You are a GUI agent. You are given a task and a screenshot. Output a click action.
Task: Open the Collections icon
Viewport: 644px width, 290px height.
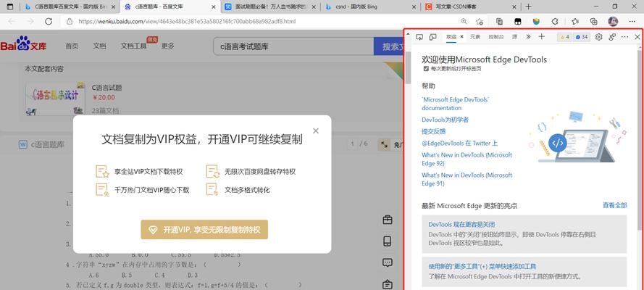pos(593,21)
